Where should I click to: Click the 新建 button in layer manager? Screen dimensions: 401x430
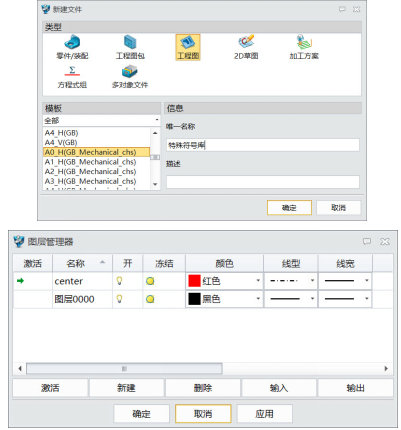(x=126, y=388)
